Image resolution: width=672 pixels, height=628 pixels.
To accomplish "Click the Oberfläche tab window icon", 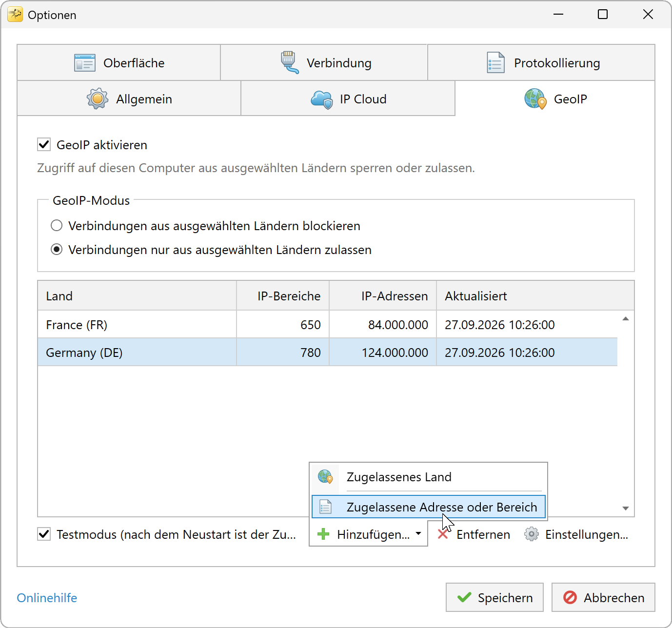I will pyautogui.click(x=85, y=63).
